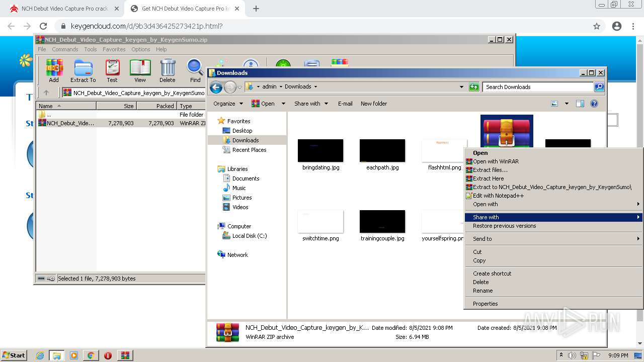The image size is (644, 362).
Task: Open WinRAR Options menu
Action: click(141, 49)
